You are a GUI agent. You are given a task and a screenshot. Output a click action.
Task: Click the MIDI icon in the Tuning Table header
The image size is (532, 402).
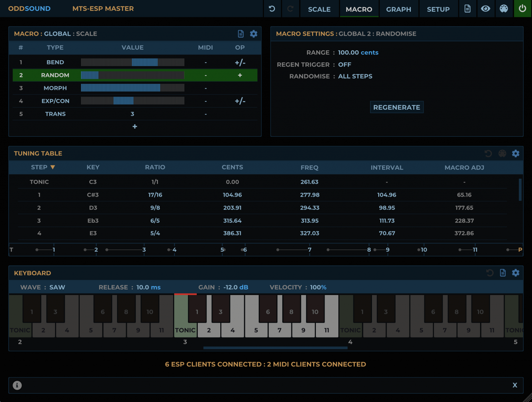pyautogui.click(x=502, y=153)
